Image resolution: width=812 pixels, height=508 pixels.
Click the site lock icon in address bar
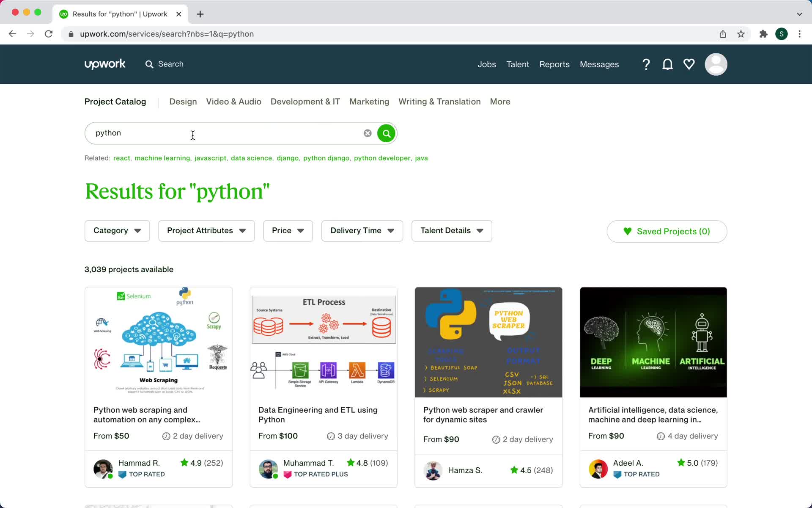click(71, 34)
